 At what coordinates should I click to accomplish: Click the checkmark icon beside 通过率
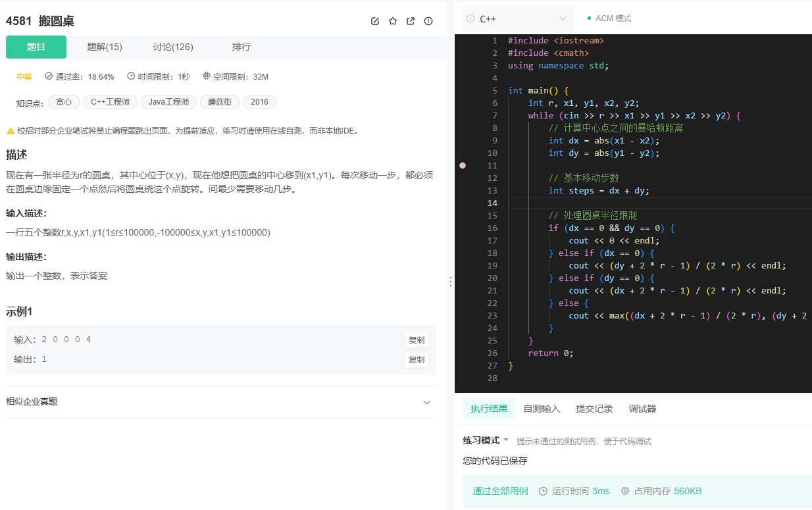48,76
